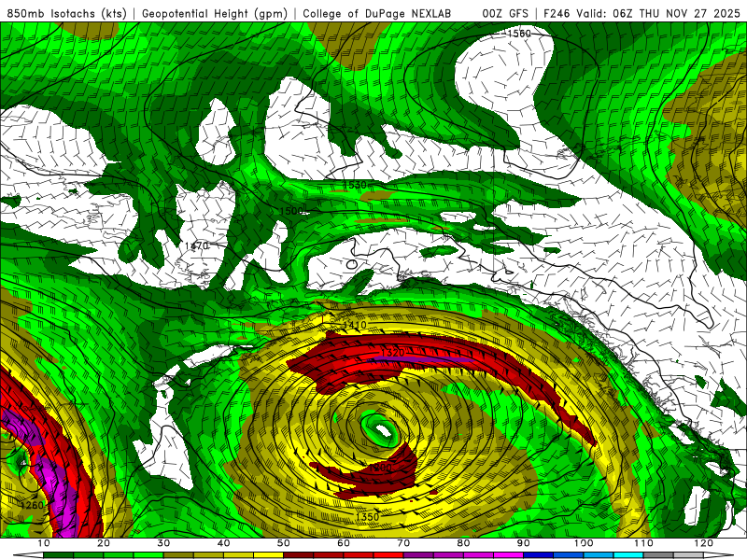
Task: Click the '90' value on the color scale
Action: 524,543
